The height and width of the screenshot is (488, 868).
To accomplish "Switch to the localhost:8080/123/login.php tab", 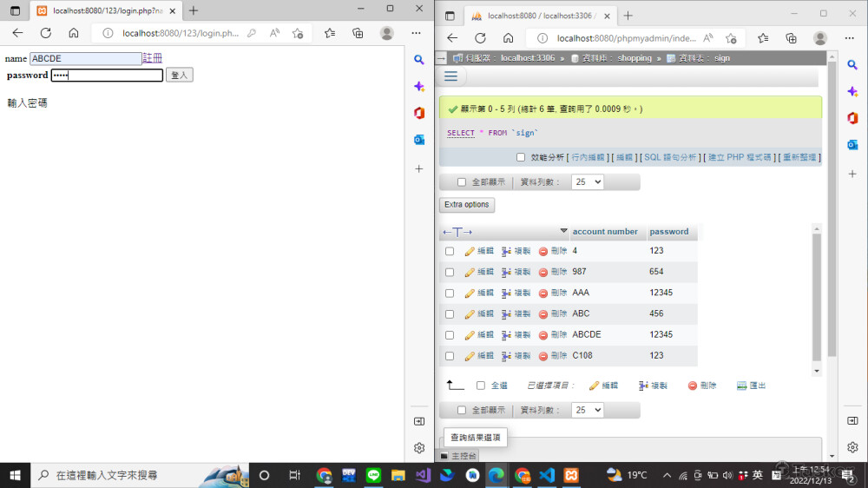I will pos(102,10).
